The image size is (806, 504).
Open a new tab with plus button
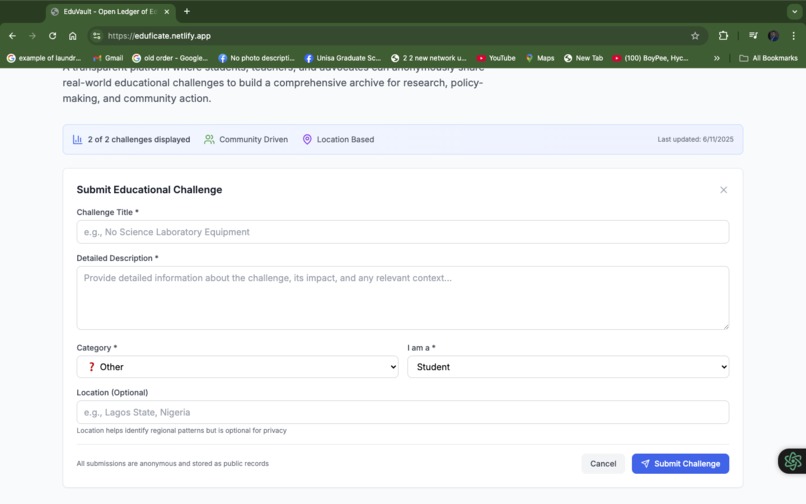click(187, 11)
